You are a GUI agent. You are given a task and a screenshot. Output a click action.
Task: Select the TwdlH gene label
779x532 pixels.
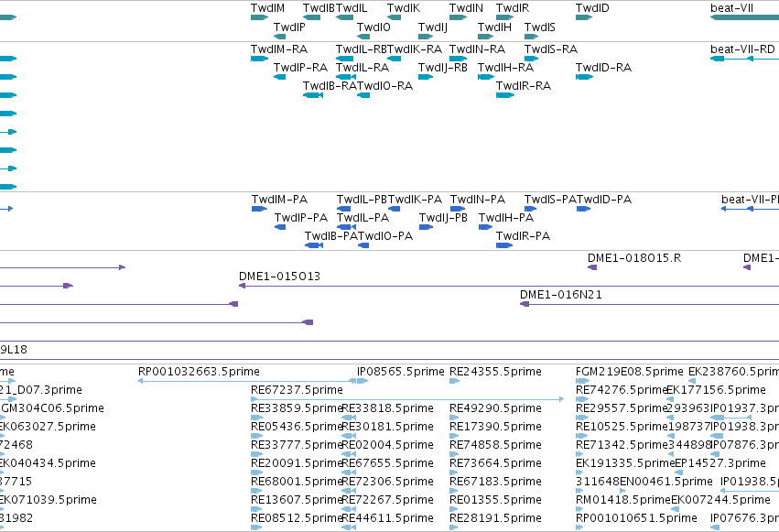point(494,27)
